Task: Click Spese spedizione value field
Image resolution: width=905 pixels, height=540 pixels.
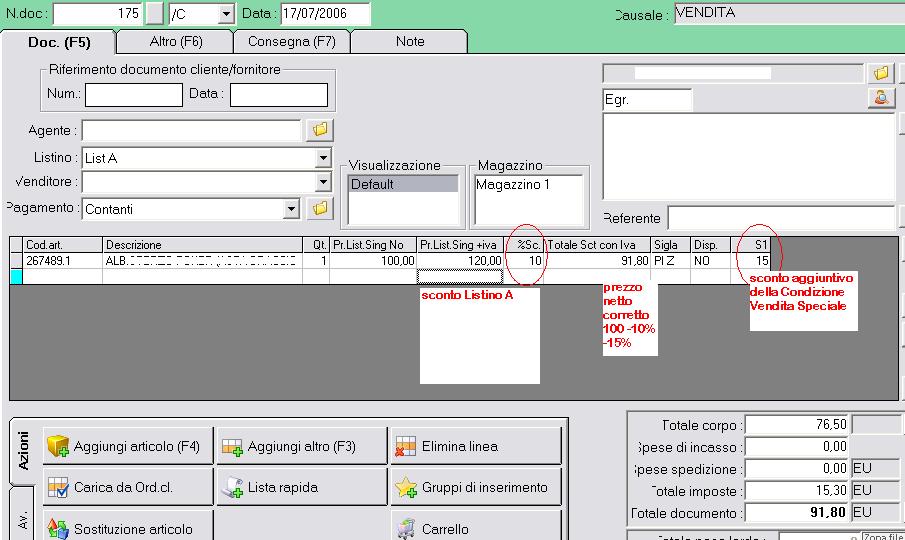Action: point(797,468)
